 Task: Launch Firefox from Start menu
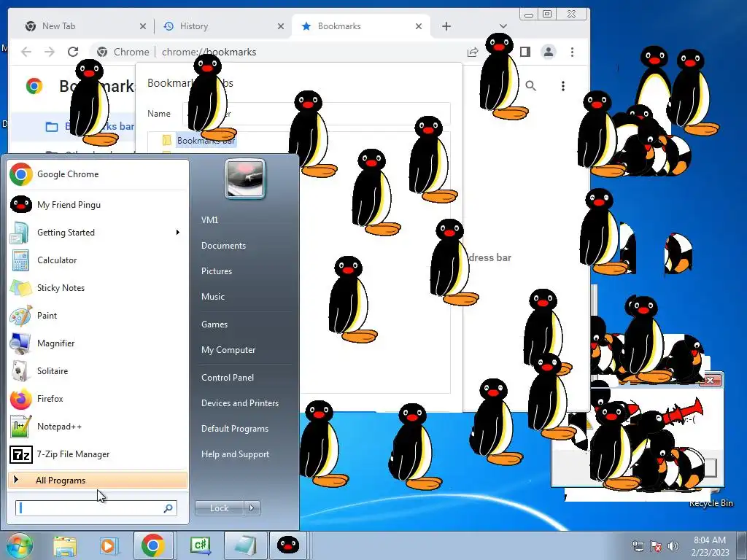98,399
